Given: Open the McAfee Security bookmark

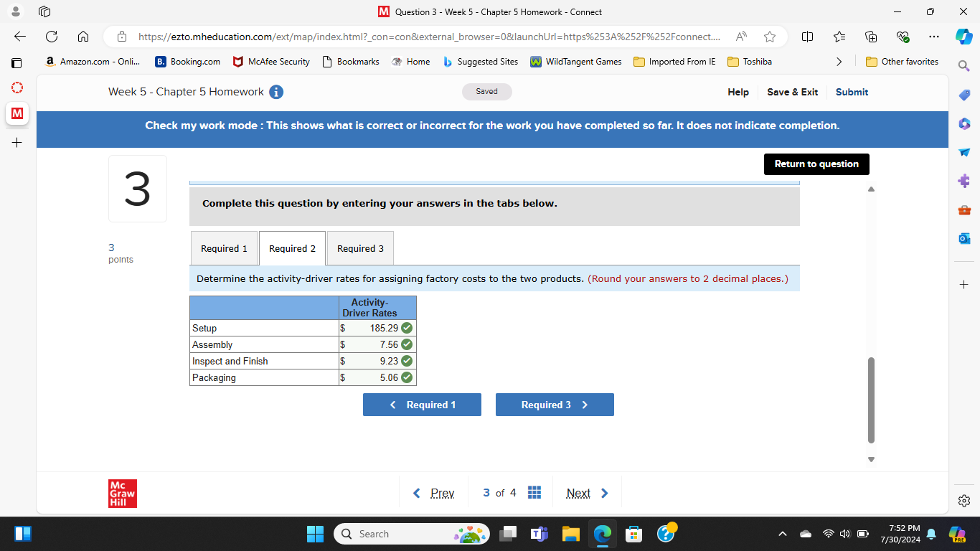Looking at the screenshot, I should click(270, 62).
